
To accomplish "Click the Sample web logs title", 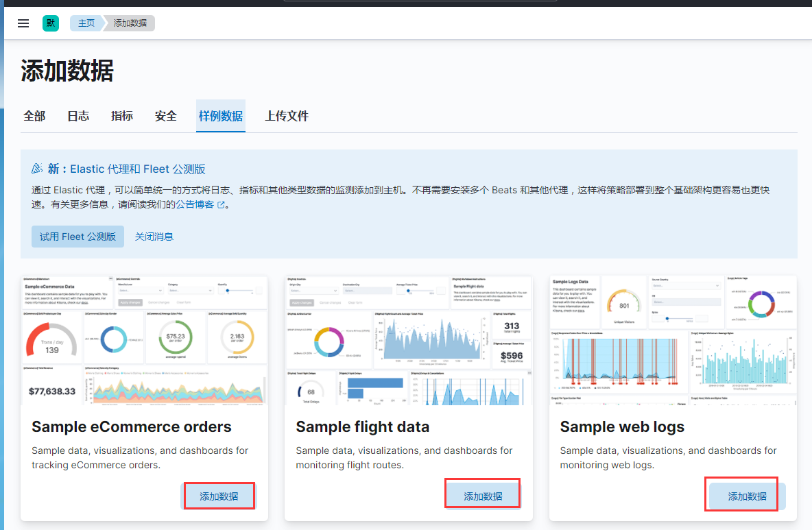I will [622, 426].
